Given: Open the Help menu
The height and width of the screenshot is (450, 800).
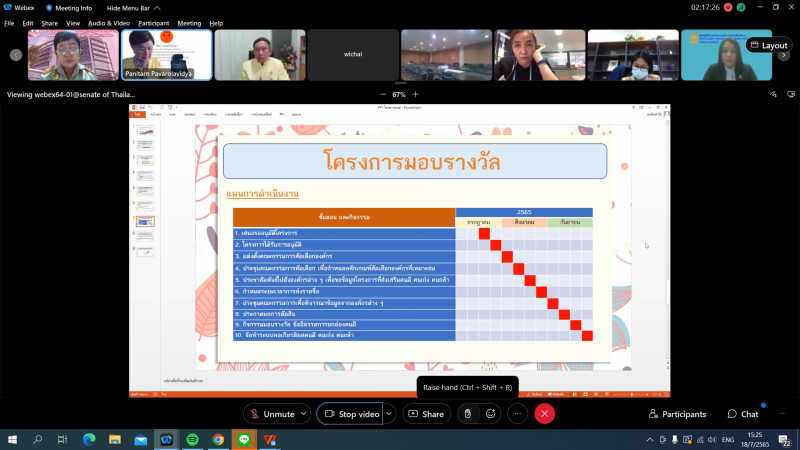Looking at the screenshot, I should 216,23.
